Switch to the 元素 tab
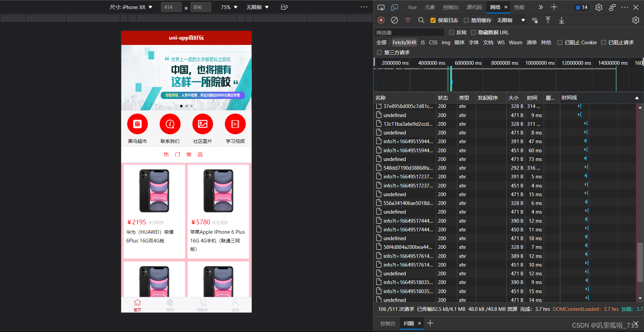 pyautogui.click(x=430, y=7)
